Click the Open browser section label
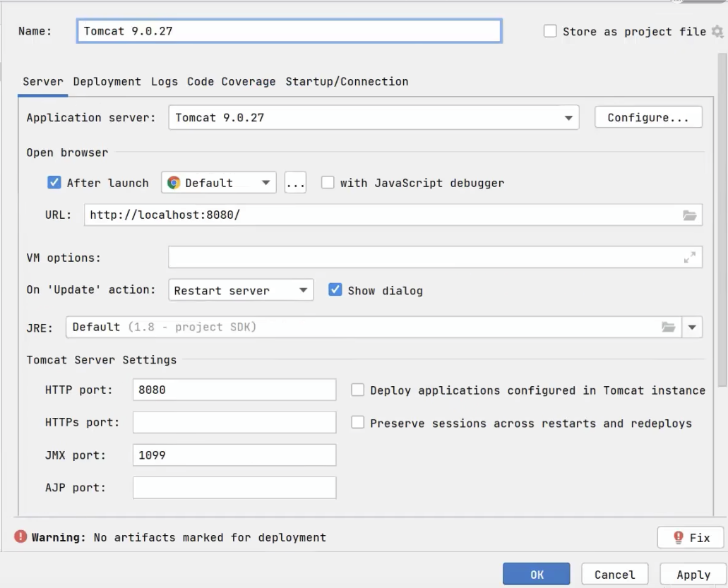Screen dimensions: 728x588 pos(67,152)
